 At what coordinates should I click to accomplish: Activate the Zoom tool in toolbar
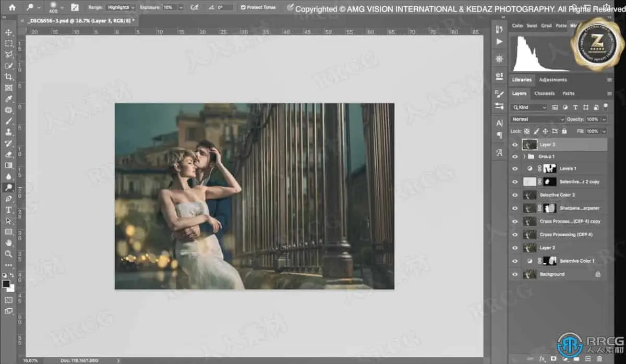tap(9, 254)
